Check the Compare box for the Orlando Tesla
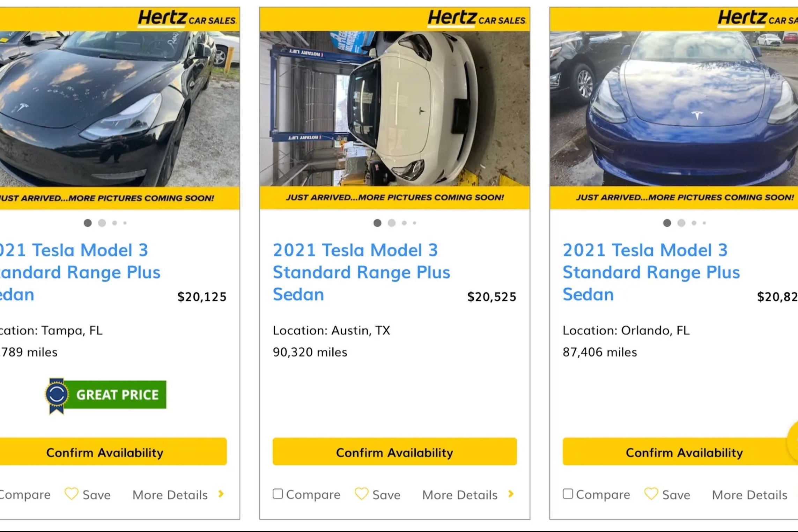Screen dimensions: 798x532 tap(568, 494)
